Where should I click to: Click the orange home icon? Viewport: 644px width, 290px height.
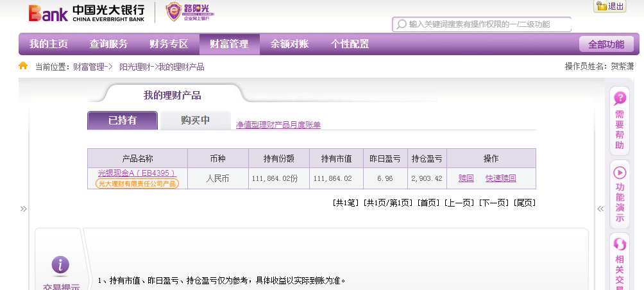coord(23,65)
